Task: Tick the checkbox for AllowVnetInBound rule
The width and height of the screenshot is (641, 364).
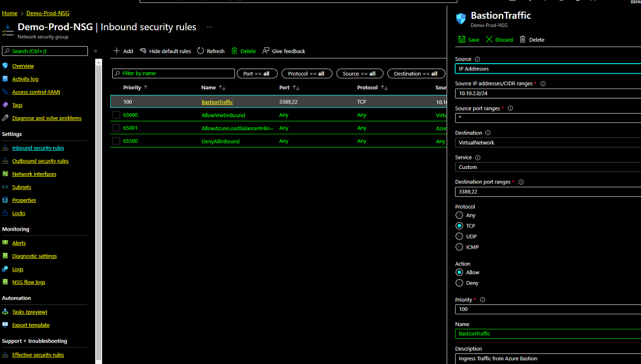Action: tap(116, 115)
